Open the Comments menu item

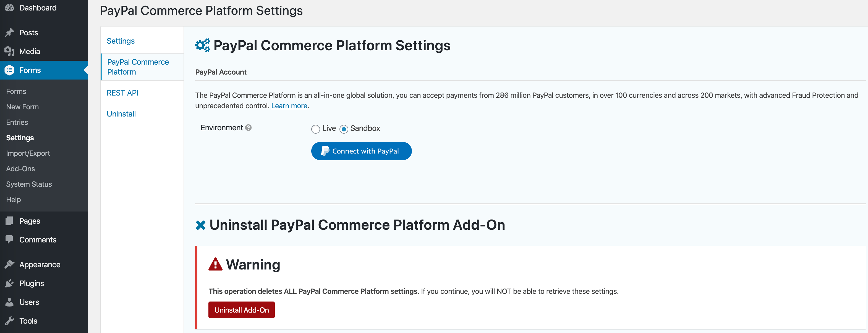click(44, 240)
